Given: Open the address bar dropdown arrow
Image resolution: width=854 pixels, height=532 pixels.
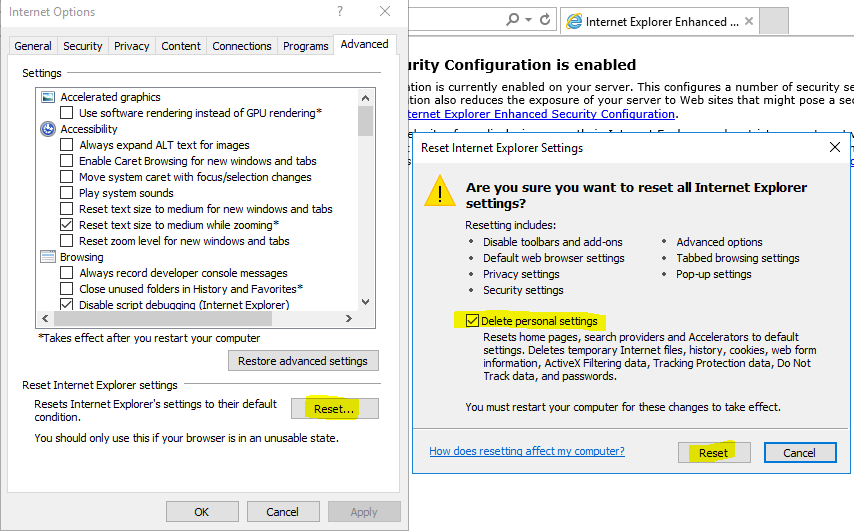Looking at the screenshot, I should [x=528, y=20].
